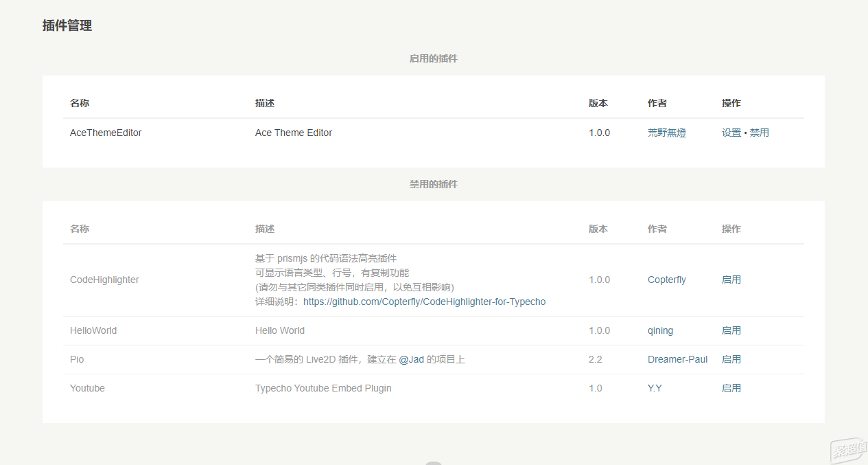Click 启用 in the Youtube plugin row
Screen dimensions: 868x465
[731, 388]
